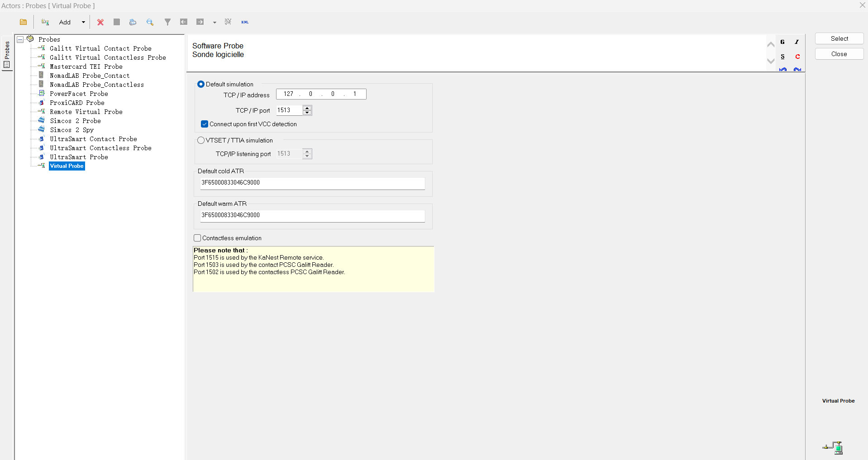The width and height of the screenshot is (868, 460).
Task: Select the Default simulation radio button
Action: tap(201, 84)
